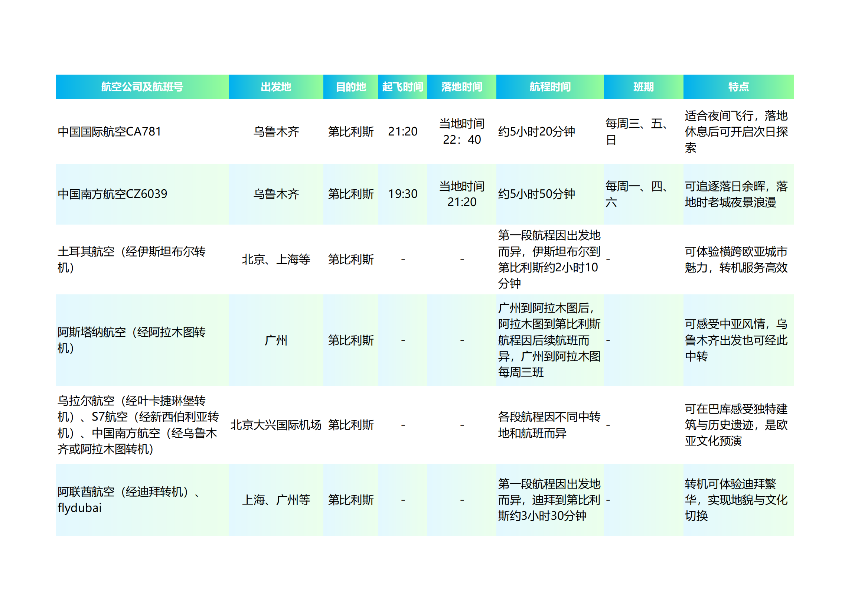
Task: Click the 出发地 column header
Action: click(x=275, y=87)
